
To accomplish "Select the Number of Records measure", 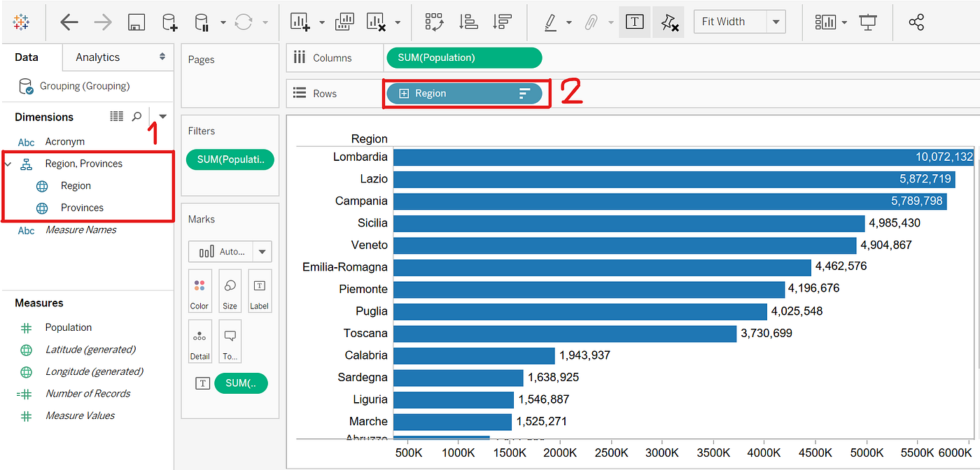I will coord(87,393).
